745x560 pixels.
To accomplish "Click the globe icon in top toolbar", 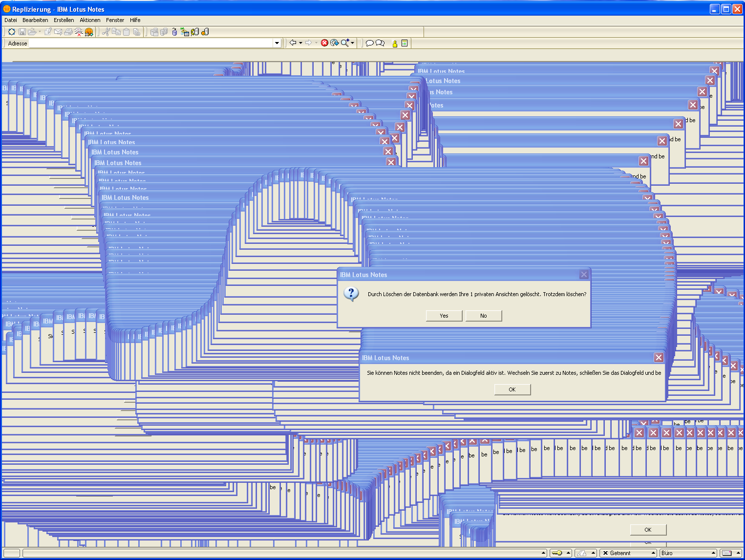I will tap(89, 32).
